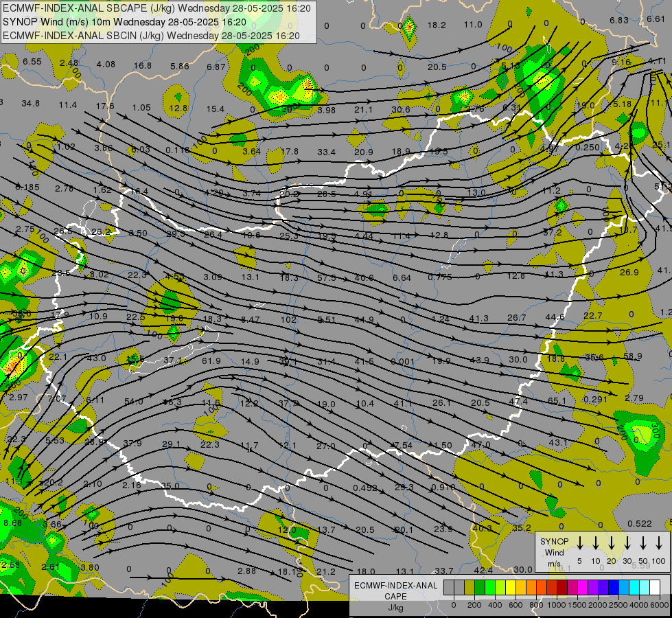Click the SYNOP Wind 10m header line

coord(124,22)
